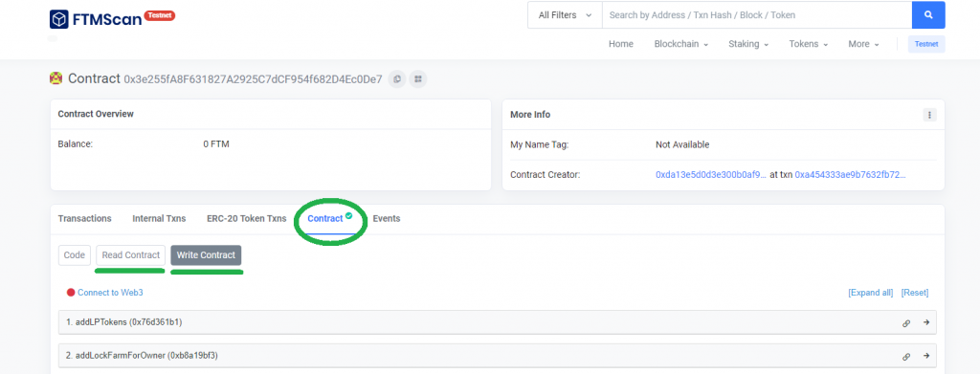The image size is (980, 374).
Task: Click the addLockFarmForOwner method row
Action: point(498,357)
